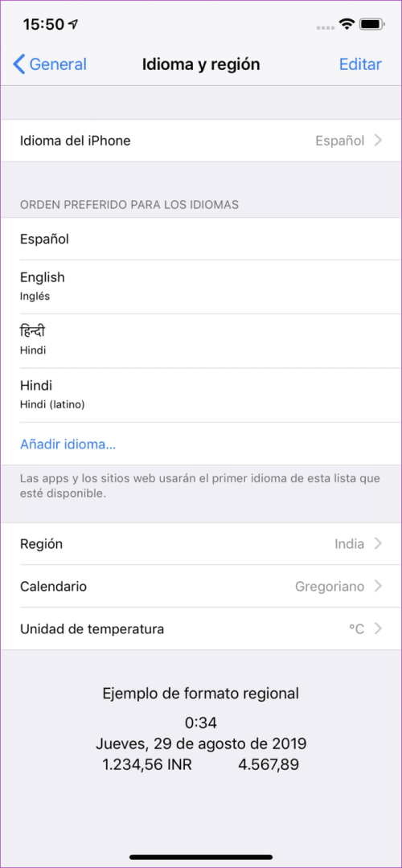This screenshot has width=402, height=868.
Task: Expand the chevron next to °C
Action: pos(378,628)
